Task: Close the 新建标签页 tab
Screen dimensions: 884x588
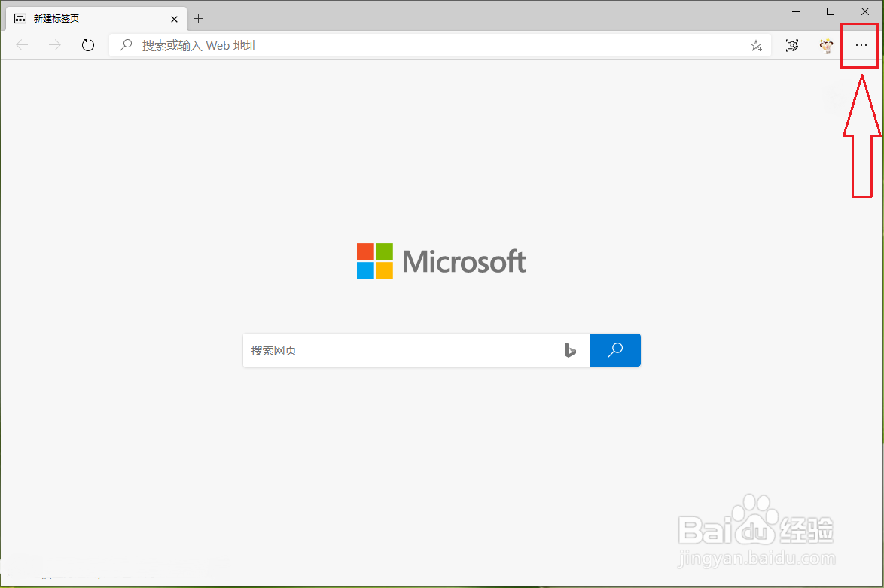Action: [x=174, y=19]
